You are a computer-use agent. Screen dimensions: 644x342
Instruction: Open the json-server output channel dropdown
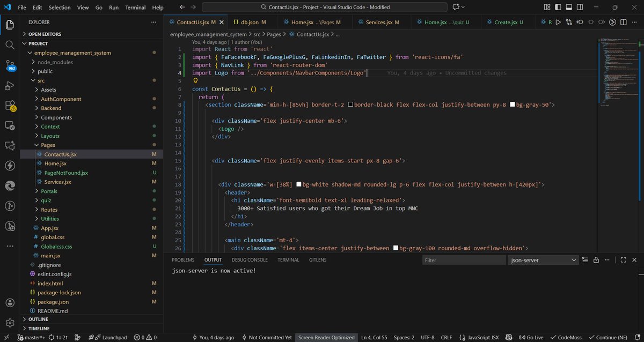(543, 260)
